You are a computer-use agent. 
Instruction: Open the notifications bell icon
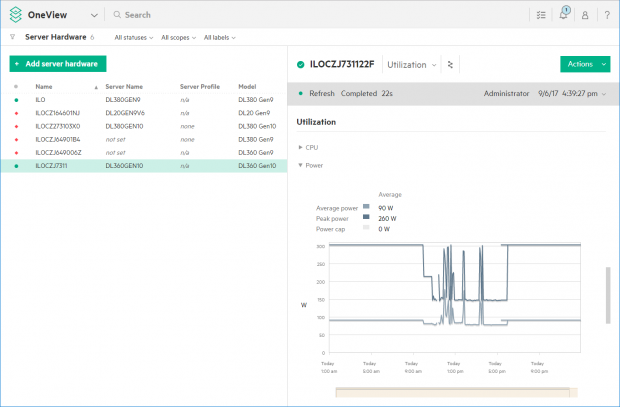[x=564, y=15]
